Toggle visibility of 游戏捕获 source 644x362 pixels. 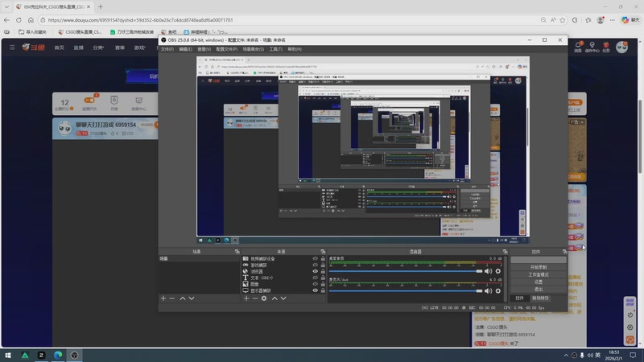[315, 265]
